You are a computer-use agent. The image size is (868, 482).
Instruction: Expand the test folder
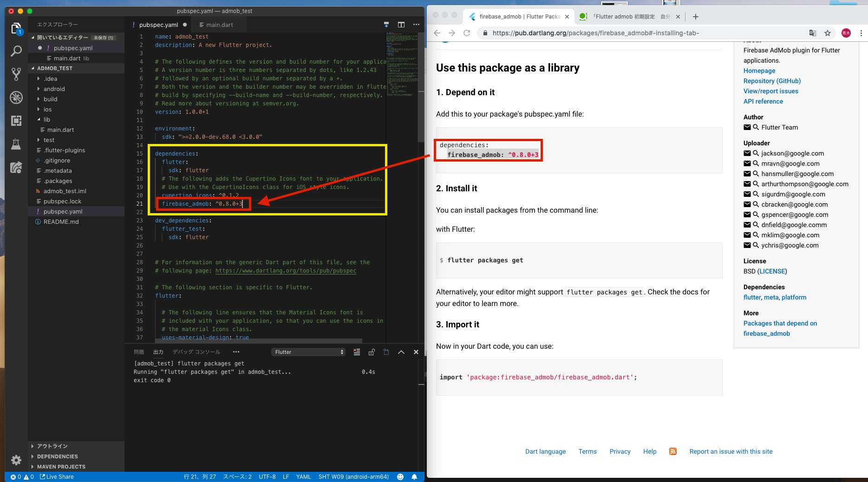tap(76, 140)
